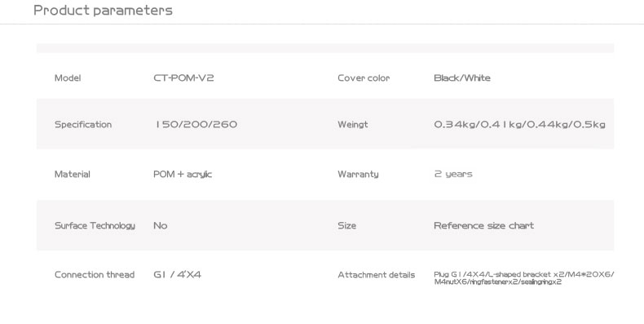Click the 2 years warranty value
Viewport: 644px width, 324px height.
(x=453, y=175)
